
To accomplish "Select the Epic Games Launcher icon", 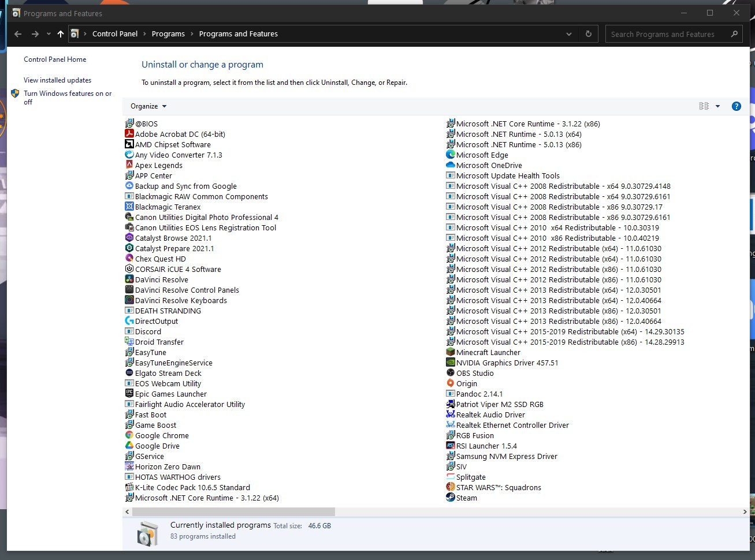I will 129,394.
